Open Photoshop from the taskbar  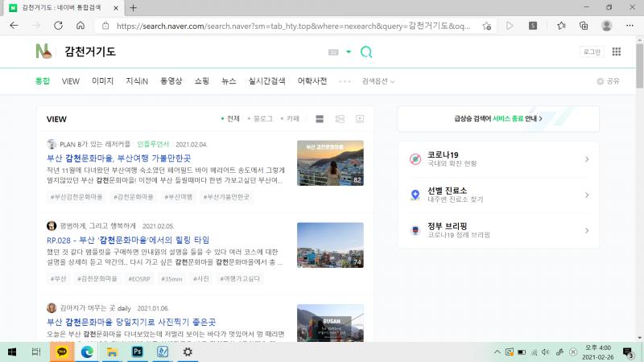pyautogui.click(x=137, y=352)
